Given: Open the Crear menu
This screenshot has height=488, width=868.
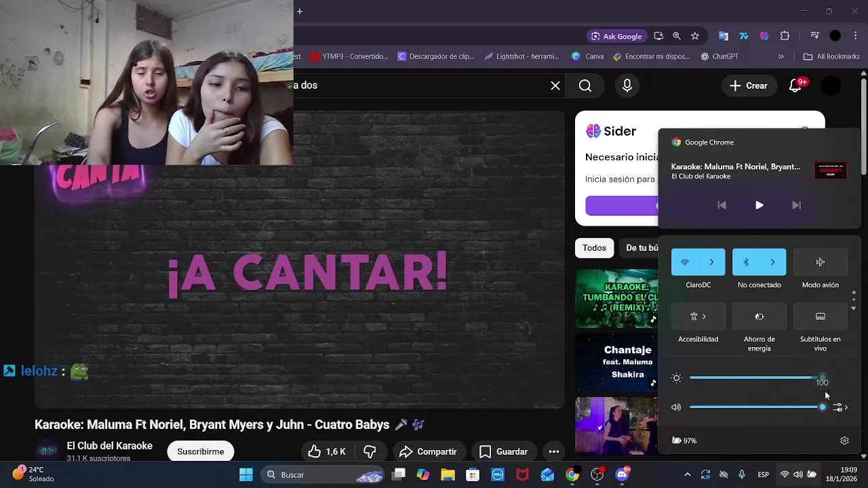Looking at the screenshot, I should click(749, 85).
